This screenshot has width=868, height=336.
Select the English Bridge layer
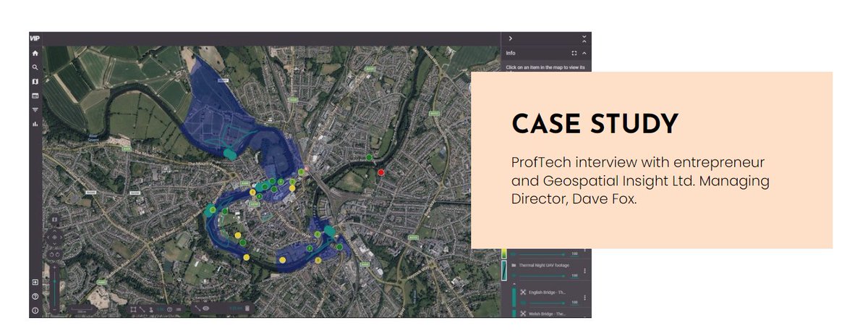click(x=546, y=293)
